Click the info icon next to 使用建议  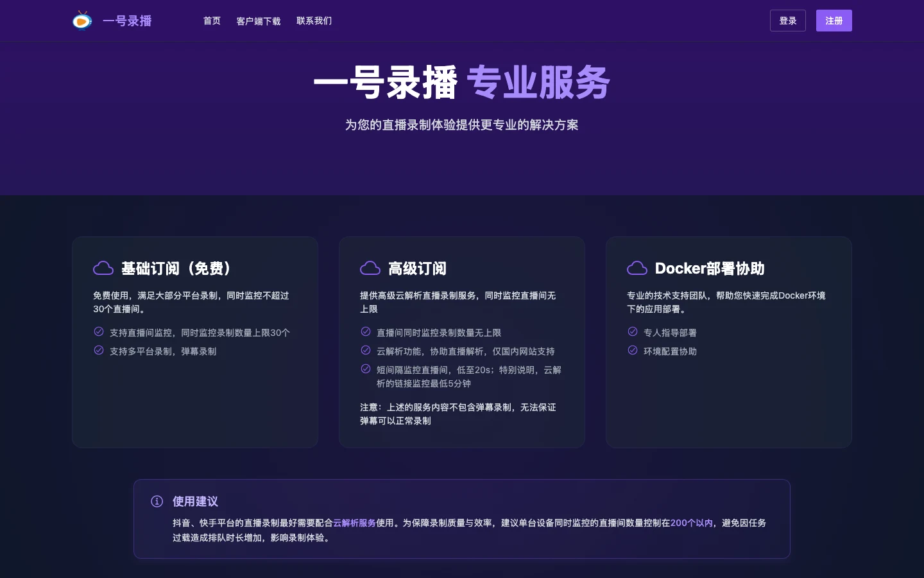coord(157,501)
